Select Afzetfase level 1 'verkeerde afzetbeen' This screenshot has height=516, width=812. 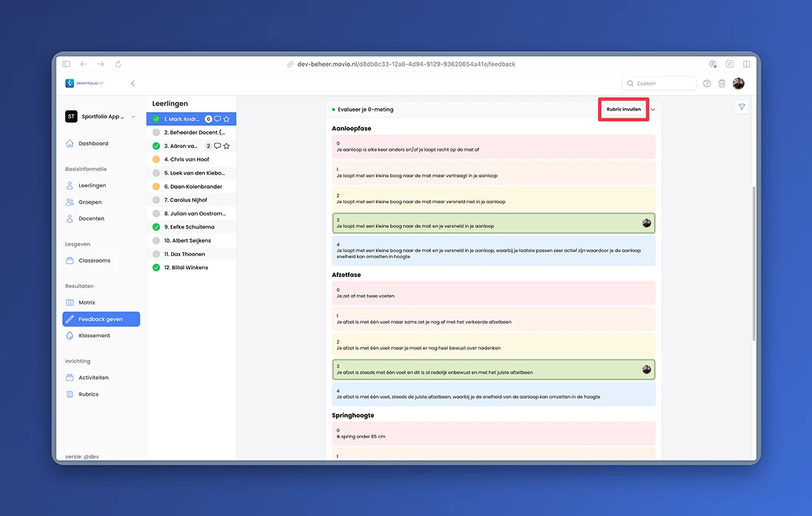click(494, 319)
